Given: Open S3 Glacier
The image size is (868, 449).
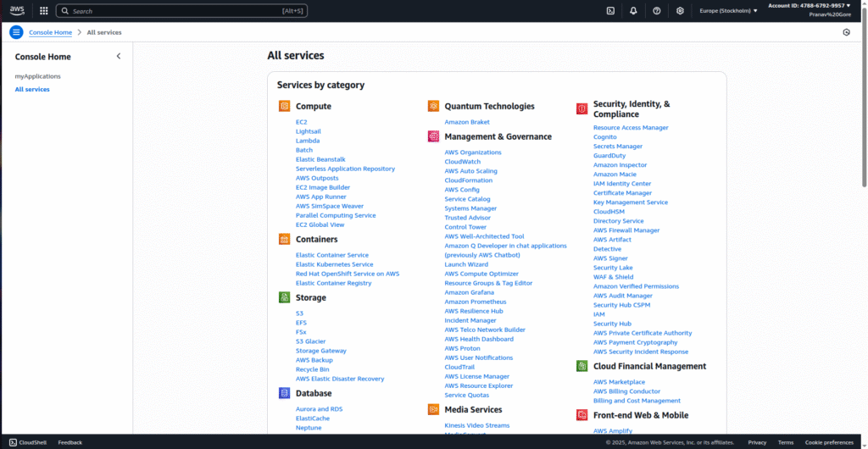Looking at the screenshot, I should (310, 341).
